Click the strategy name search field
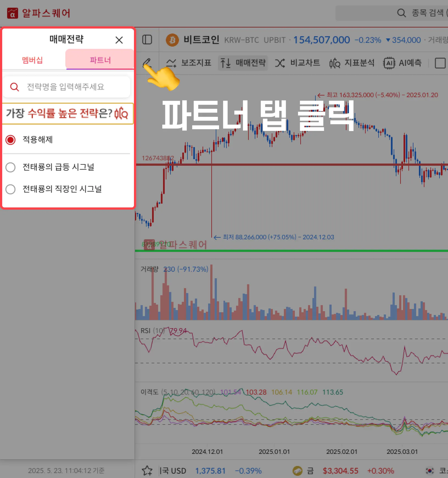The image size is (448, 478). (x=66, y=87)
